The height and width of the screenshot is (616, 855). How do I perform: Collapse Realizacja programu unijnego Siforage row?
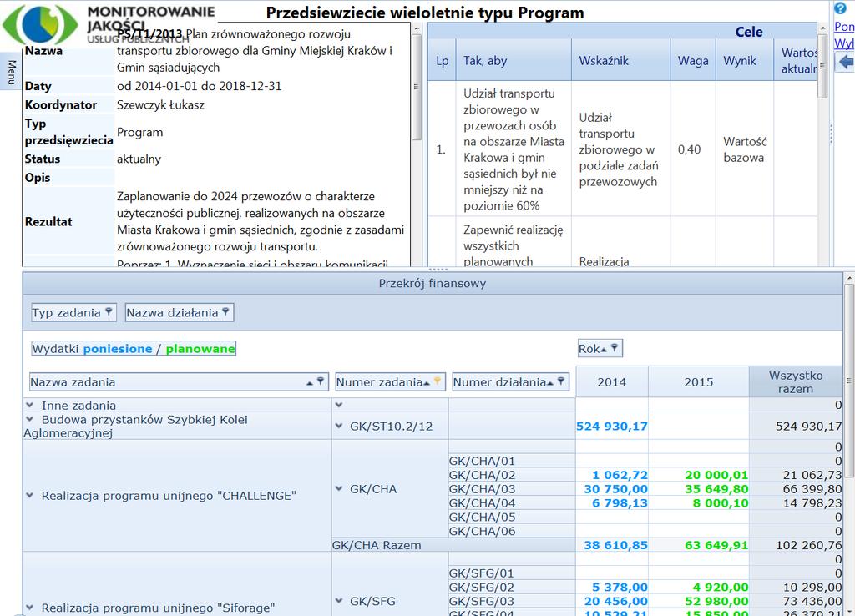(30, 608)
